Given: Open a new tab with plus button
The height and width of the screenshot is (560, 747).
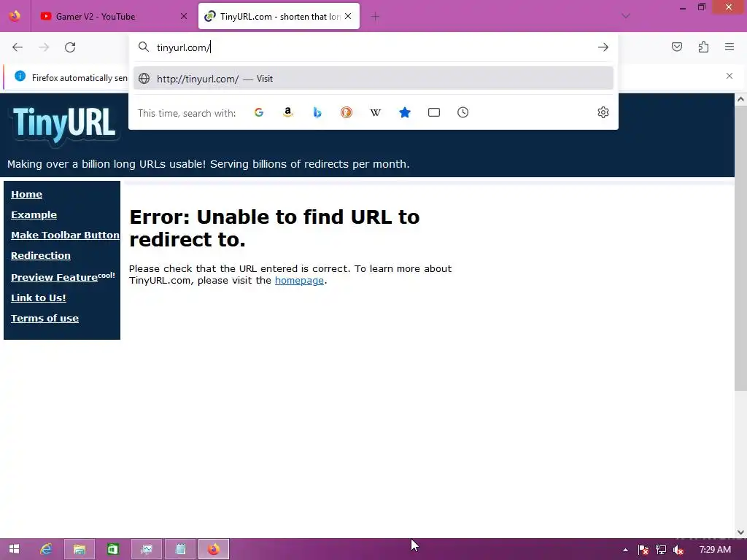Looking at the screenshot, I should click(x=376, y=17).
